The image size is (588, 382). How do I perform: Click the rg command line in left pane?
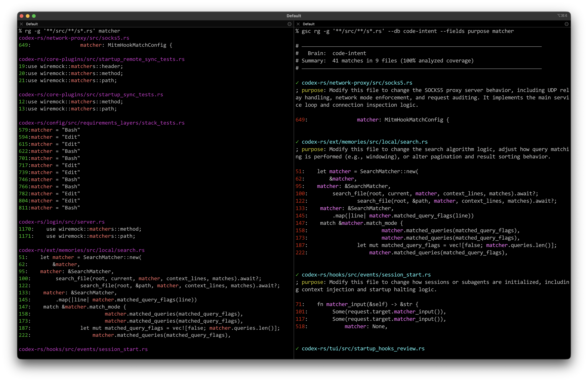tap(69, 31)
